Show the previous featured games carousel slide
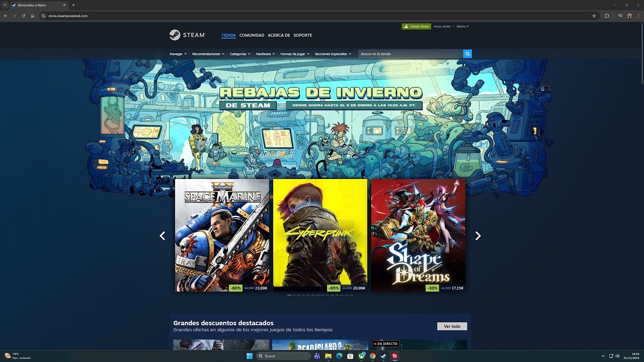 162,236
